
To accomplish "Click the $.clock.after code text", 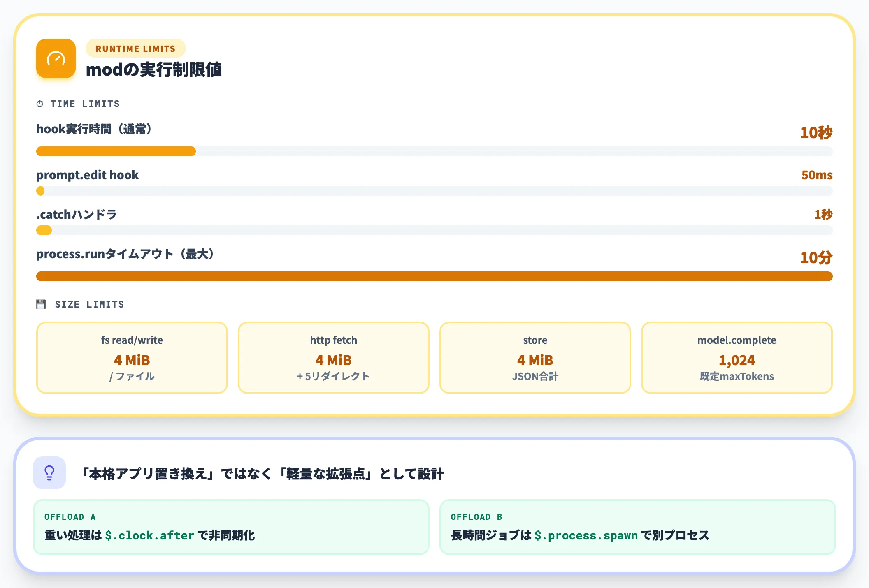I will pos(149,535).
